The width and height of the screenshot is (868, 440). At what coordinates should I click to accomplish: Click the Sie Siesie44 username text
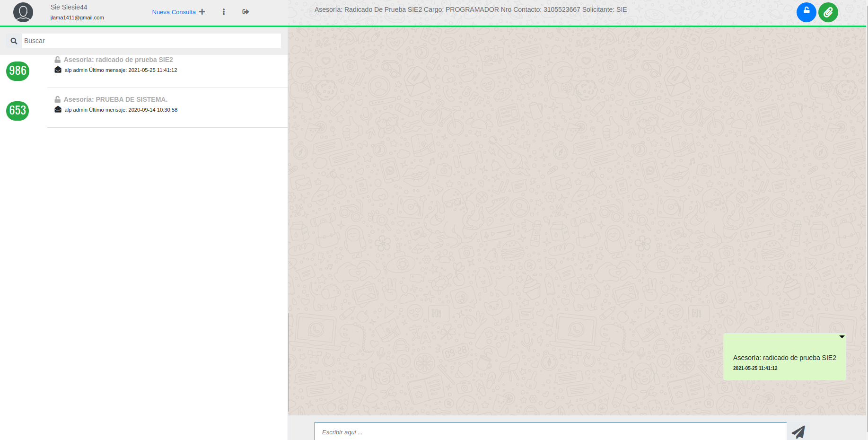coord(69,7)
